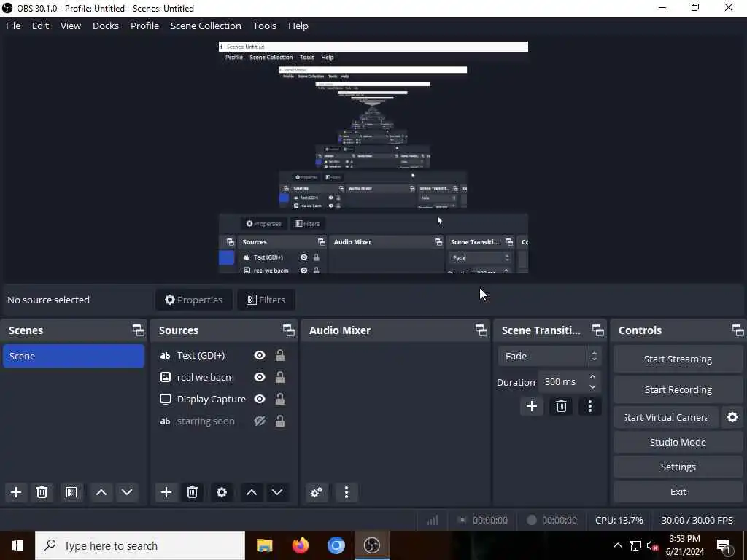
Task: Add a new source with plus icon
Action: [166, 492]
